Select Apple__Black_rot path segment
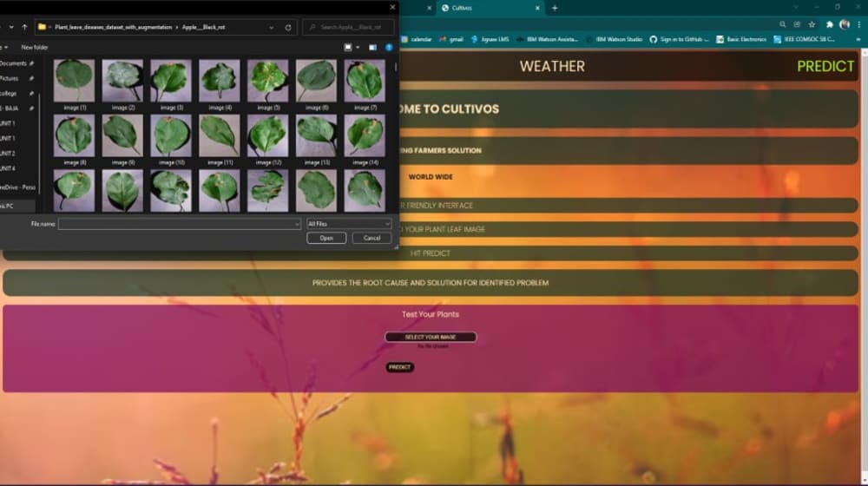 (203, 27)
